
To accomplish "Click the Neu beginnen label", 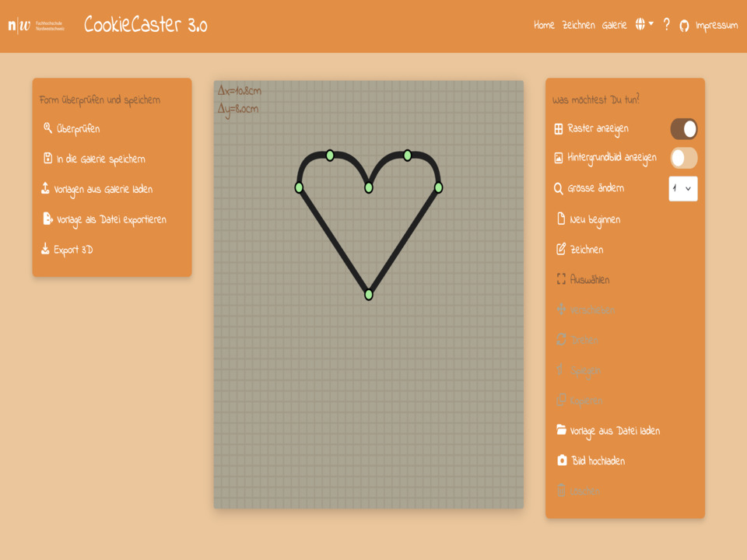I will tap(595, 219).
